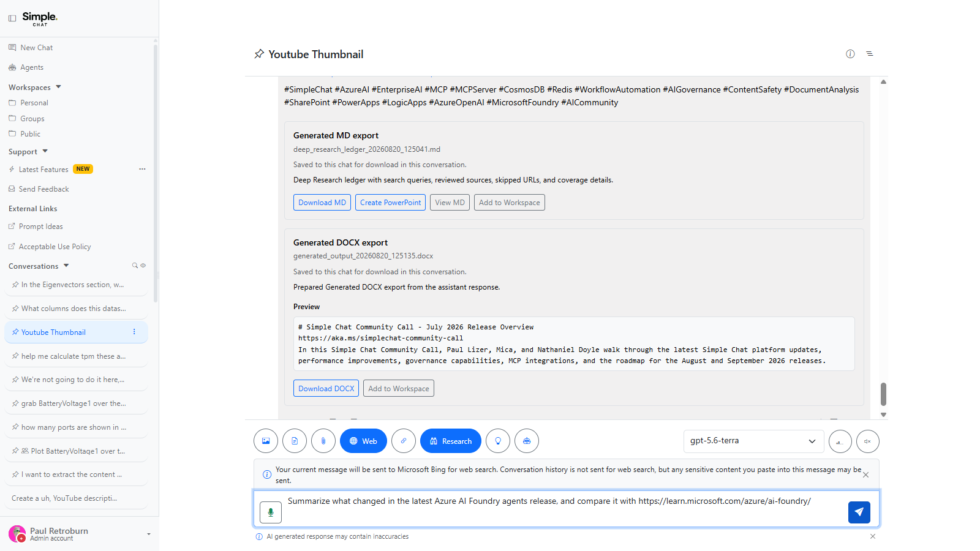
Task: Click Download DOCX button
Action: tap(326, 389)
